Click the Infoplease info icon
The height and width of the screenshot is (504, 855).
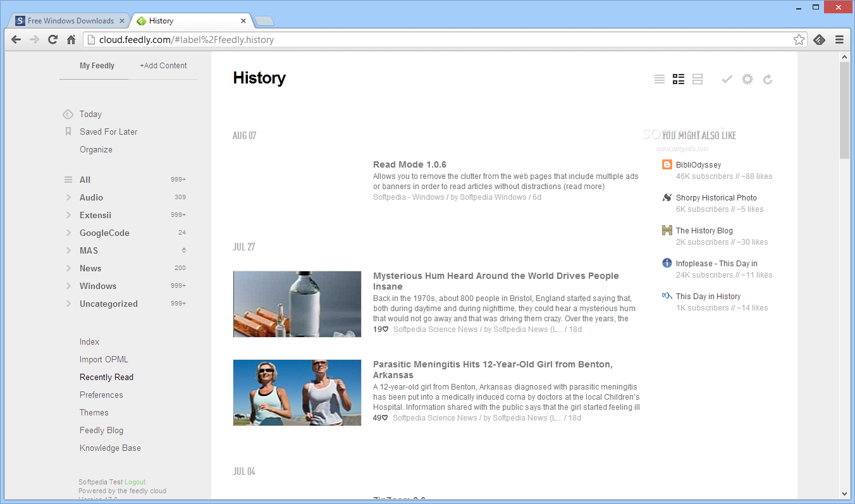coord(667,263)
